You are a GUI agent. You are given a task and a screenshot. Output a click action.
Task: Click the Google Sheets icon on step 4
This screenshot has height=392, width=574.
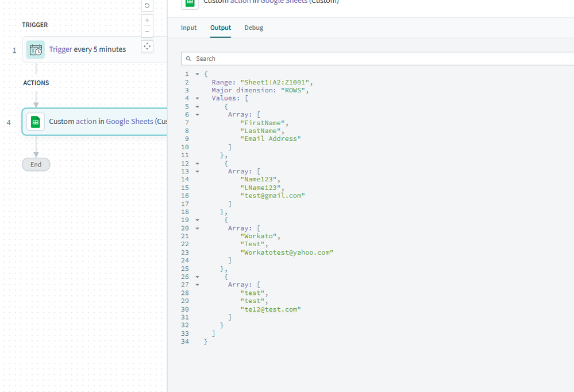[36, 122]
